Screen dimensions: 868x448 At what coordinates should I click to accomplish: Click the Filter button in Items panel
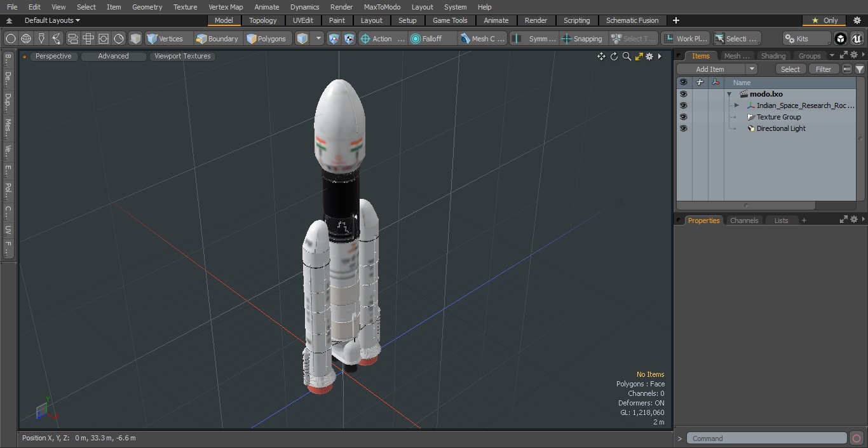824,69
